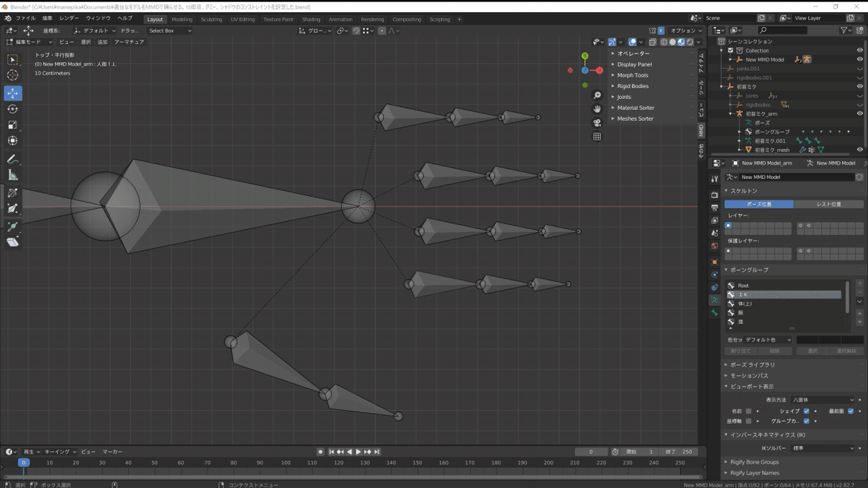Open the Select Box drag dropdown

[x=170, y=31]
